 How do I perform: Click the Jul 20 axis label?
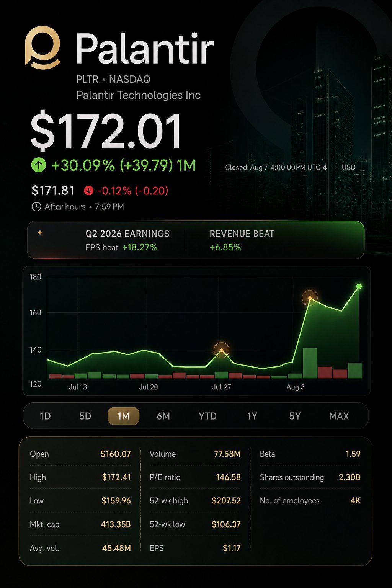coord(149,387)
